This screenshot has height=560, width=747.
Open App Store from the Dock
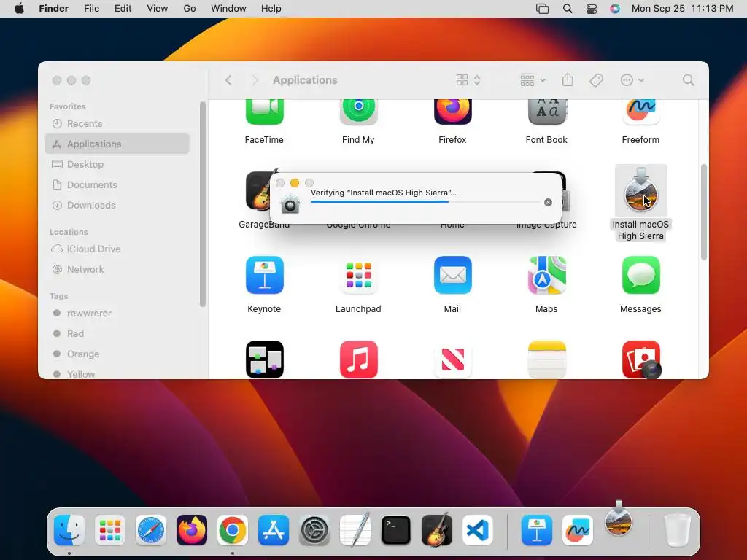[274, 530]
